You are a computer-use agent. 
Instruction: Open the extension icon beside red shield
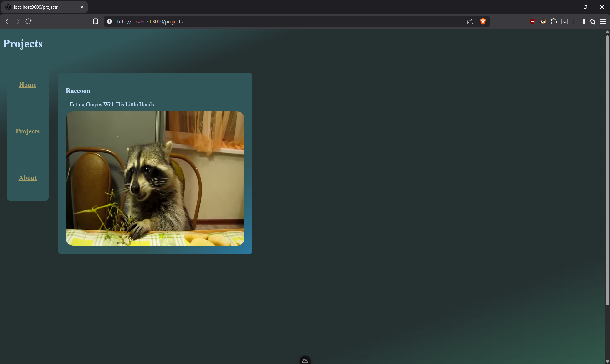(543, 22)
